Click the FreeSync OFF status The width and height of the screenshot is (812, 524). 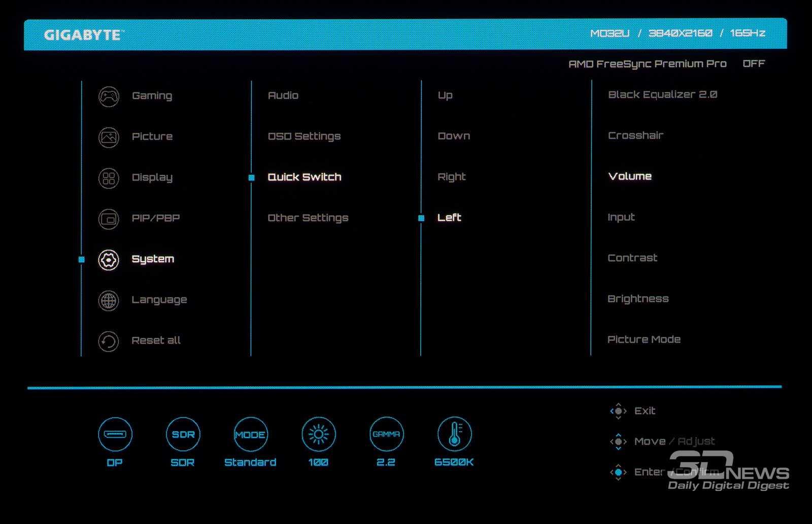[x=754, y=64]
